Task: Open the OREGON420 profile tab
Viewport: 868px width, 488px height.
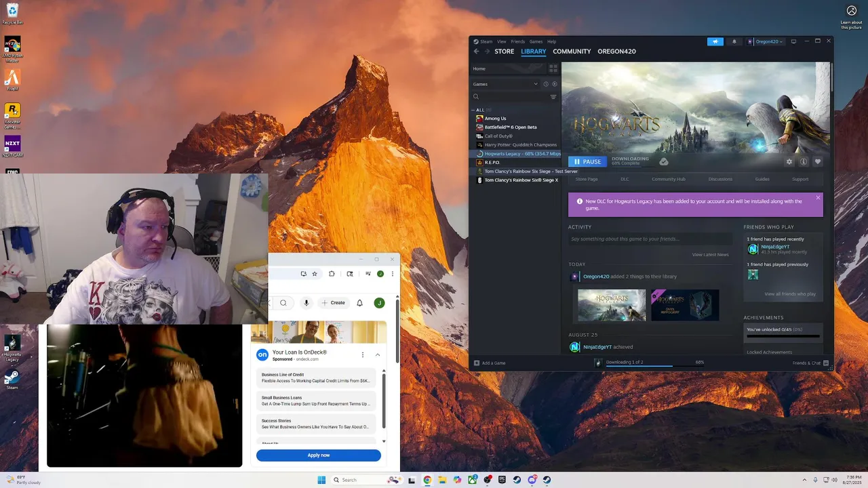Action: (x=616, y=52)
